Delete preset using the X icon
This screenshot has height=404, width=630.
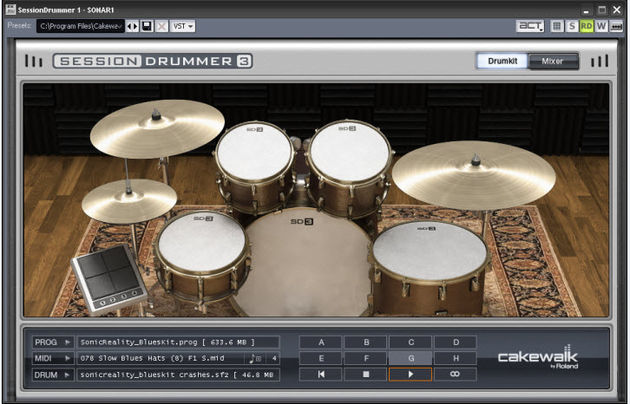coord(162,27)
